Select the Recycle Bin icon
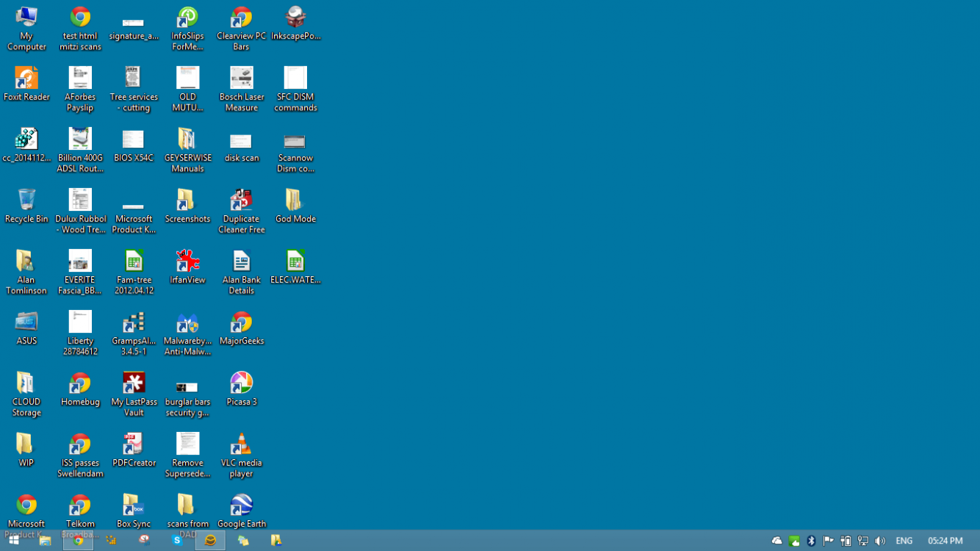The height and width of the screenshot is (551, 980). pos(26,201)
